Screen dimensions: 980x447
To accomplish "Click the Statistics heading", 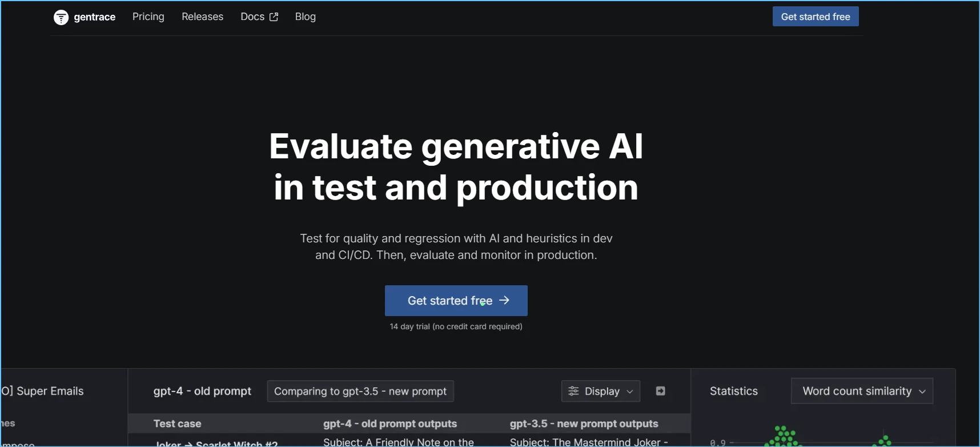I will (734, 391).
